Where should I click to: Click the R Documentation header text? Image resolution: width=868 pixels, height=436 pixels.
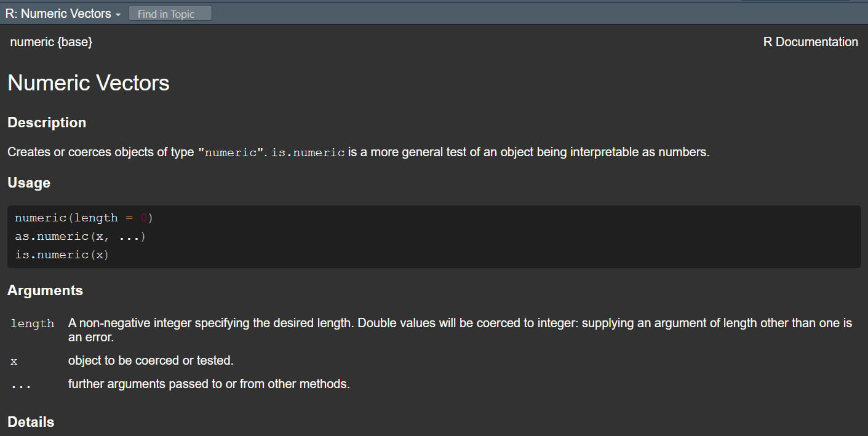(810, 42)
